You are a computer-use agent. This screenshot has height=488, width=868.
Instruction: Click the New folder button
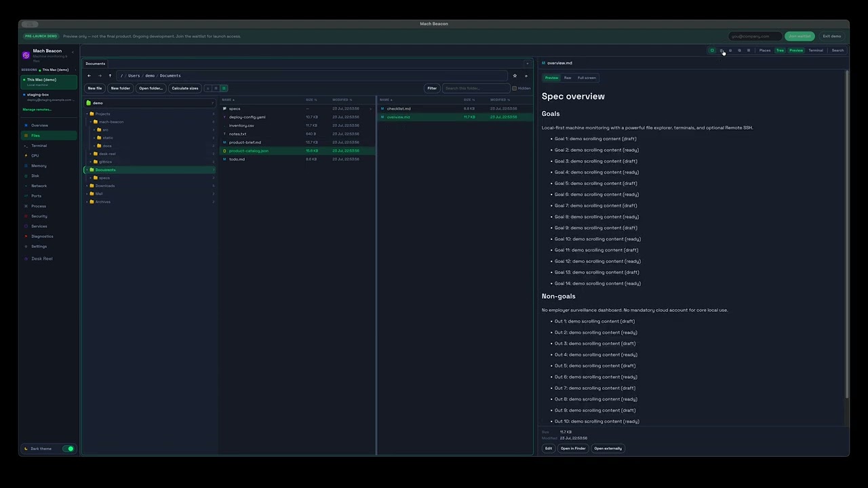pyautogui.click(x=121, y=88)
